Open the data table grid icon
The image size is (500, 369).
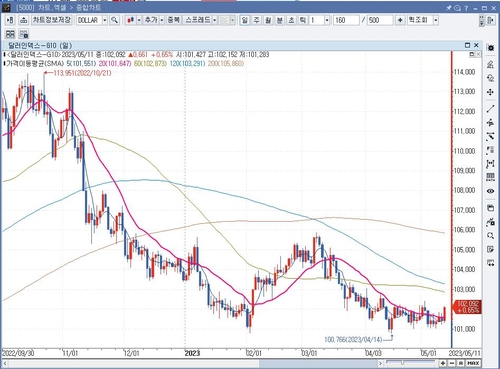(x=490, y=177)
